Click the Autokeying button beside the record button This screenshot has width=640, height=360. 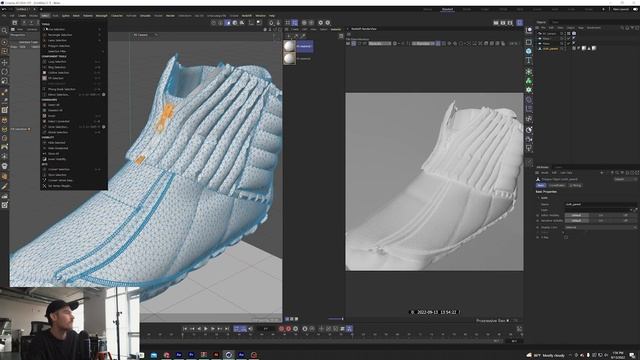point(288,329)
